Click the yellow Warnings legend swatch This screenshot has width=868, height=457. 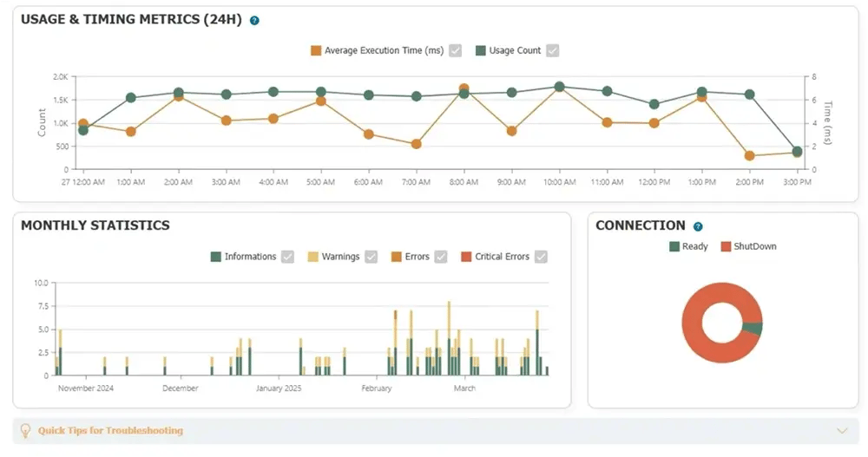pyautogui.click(x=313, y=257)
